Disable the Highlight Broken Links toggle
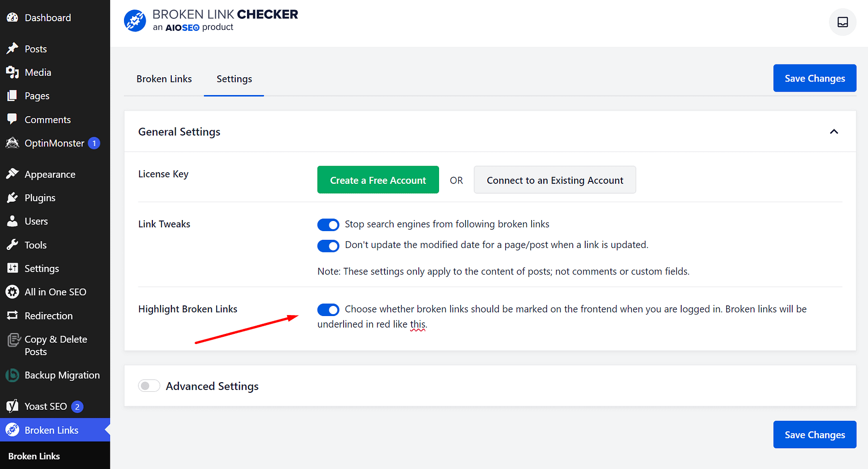The width and height of the screenshot is (868, 469). (328, 309)
